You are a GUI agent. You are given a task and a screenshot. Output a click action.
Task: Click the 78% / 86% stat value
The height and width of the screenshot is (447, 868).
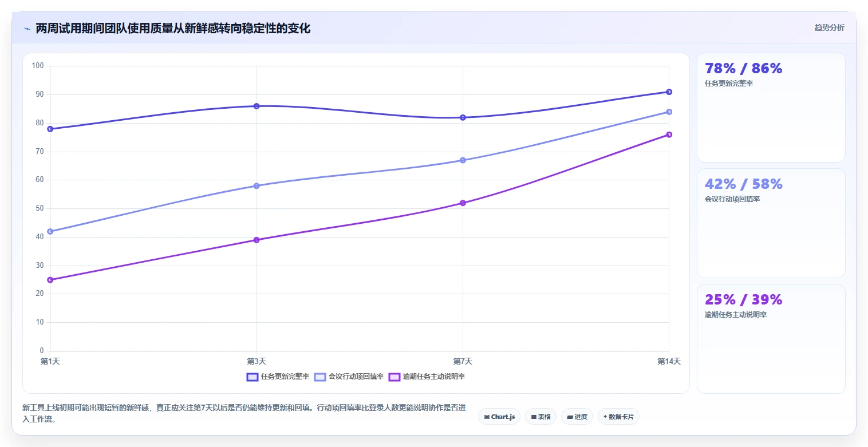(x=743, y=68)
